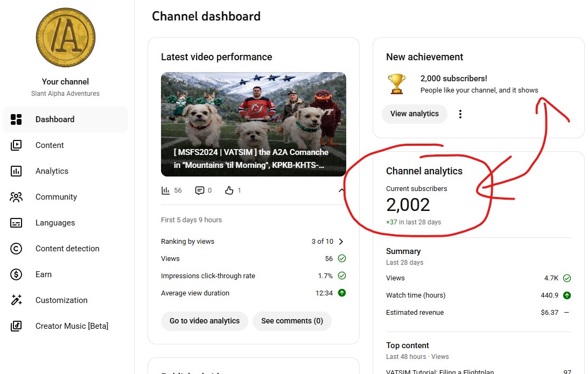Click the Your channel label

65,82
